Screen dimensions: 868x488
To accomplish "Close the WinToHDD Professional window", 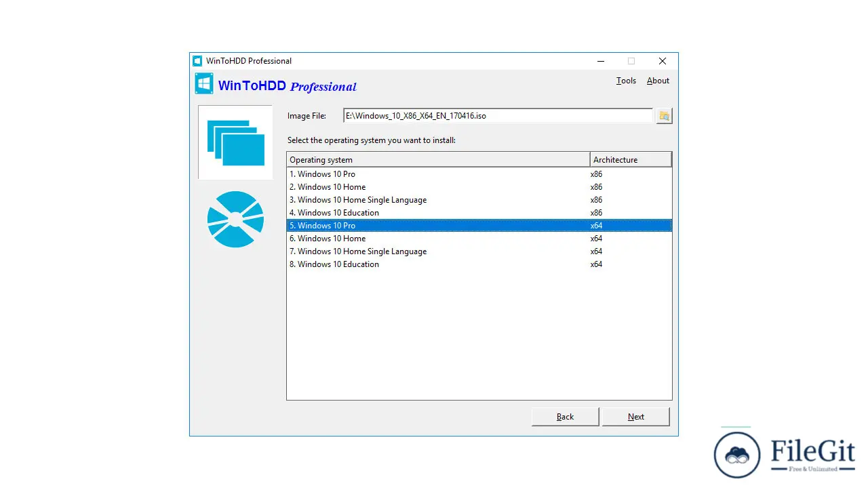I will (663, 61).
